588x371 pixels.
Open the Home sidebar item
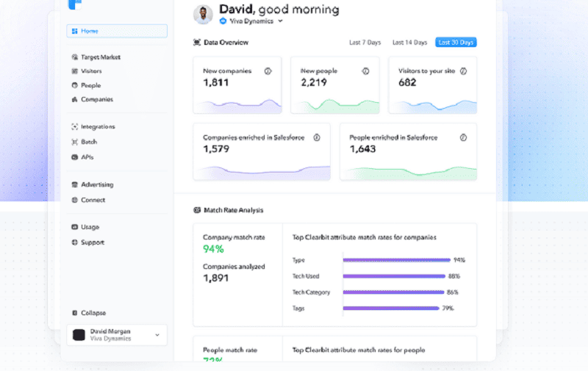tap(117, 31)
